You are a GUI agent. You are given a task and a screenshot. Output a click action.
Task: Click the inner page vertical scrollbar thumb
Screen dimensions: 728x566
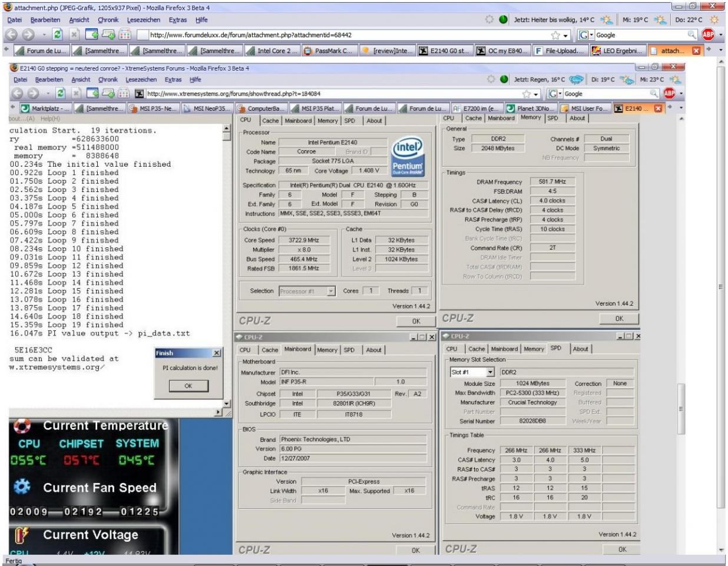pos(680,409)
